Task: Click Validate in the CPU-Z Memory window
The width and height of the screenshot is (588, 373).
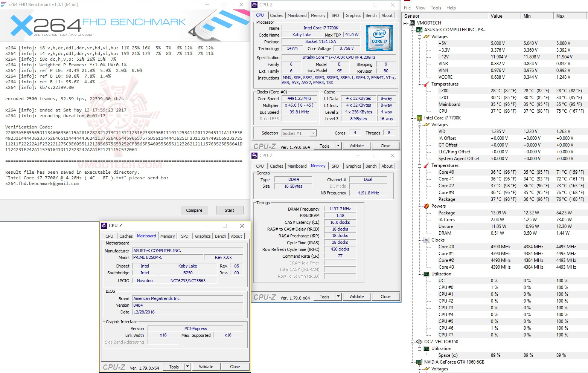Action: point(356,296)
